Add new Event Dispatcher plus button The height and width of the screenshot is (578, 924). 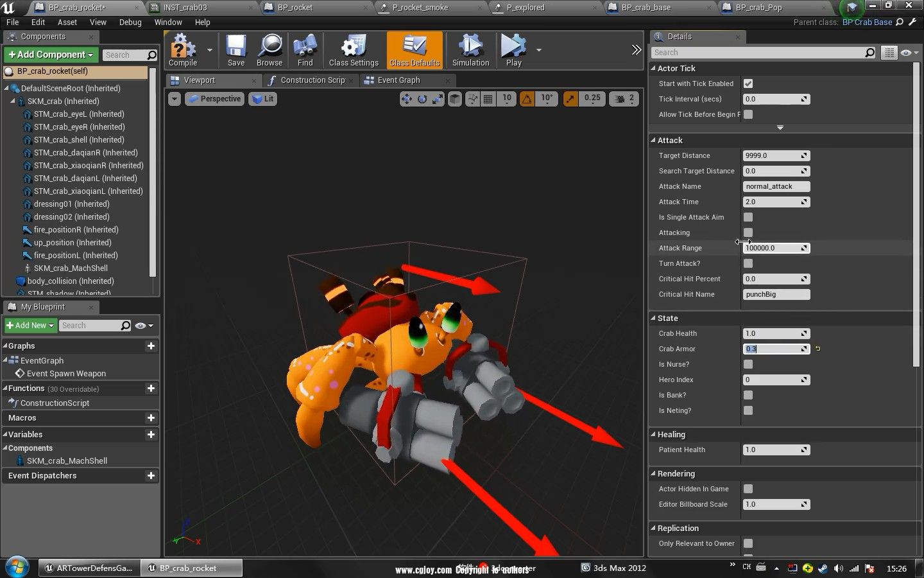(151, 476)
